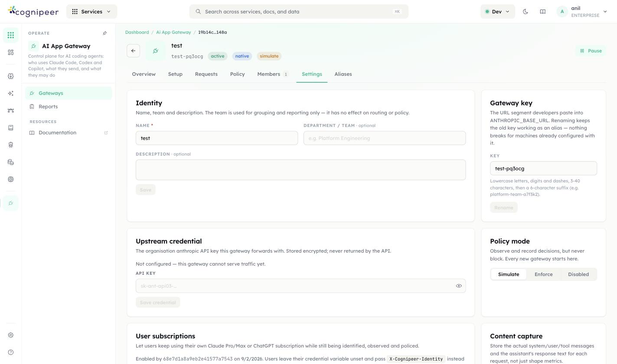Switch to the Setup tab
The height and width of the screenshot is (364, 617).
(x=175, y=74)
